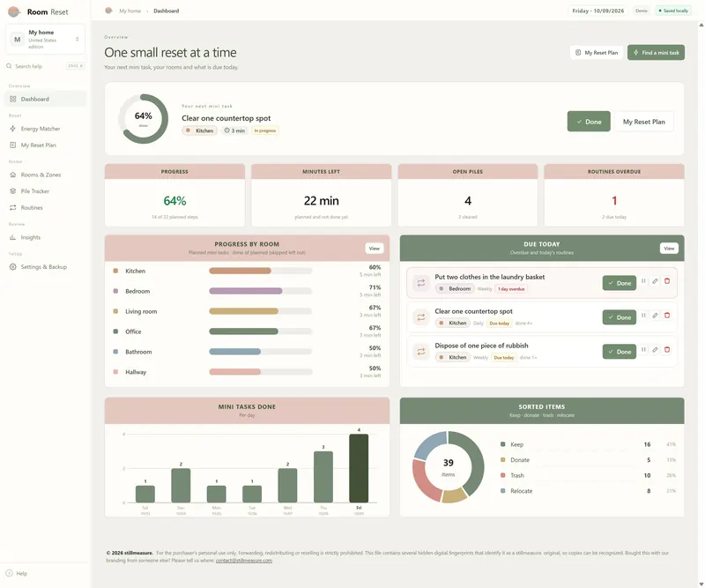Open My Reset Plan from the next task card

click(644, 122)
